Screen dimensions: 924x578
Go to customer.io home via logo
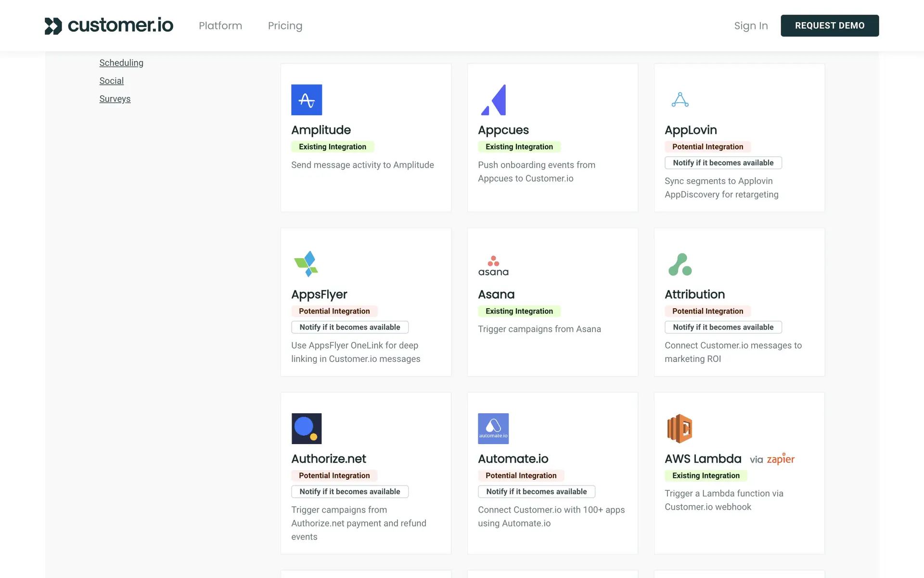pos(109,26)
